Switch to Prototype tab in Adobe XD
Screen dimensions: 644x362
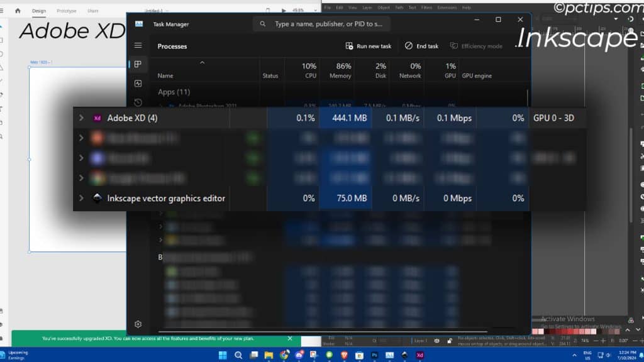[x=67, y=11]
